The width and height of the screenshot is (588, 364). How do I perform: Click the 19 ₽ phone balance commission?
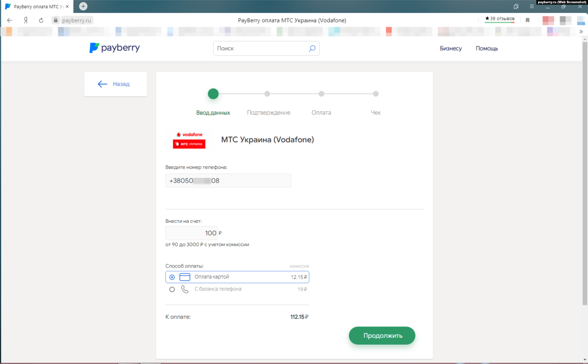[302, 289]
